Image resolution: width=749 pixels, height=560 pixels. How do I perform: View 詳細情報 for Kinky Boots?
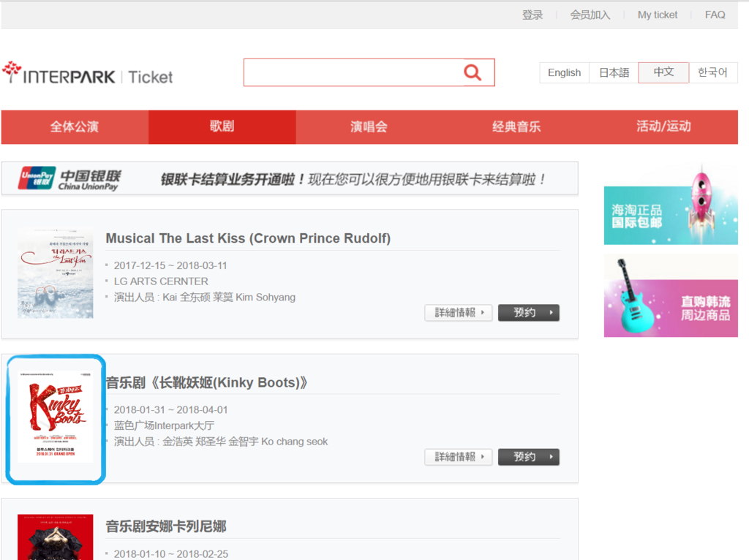(459, 457)
